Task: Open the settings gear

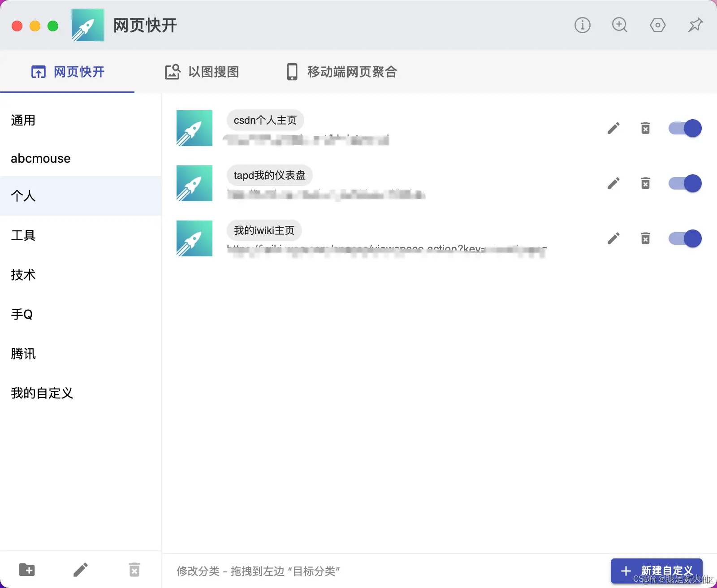Action: (657, 26)
